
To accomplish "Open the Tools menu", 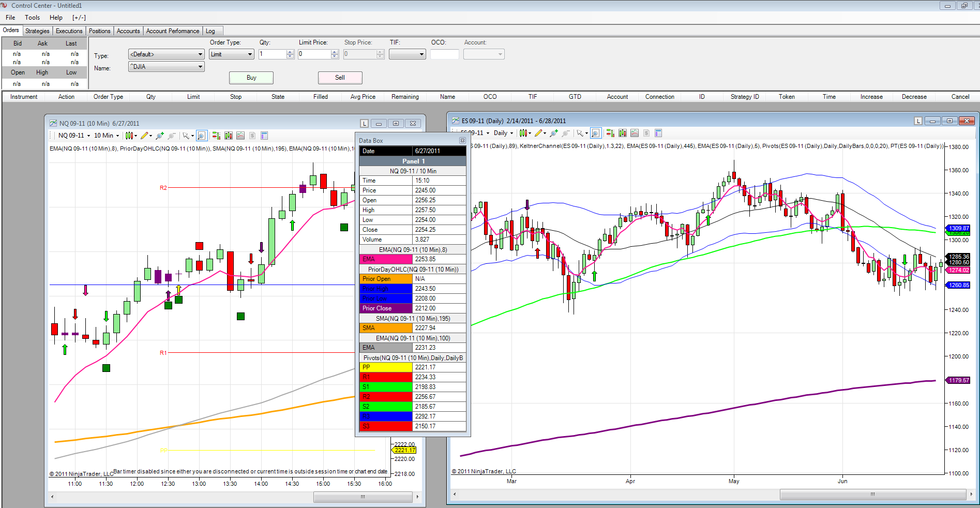I will tap(32, 18).
